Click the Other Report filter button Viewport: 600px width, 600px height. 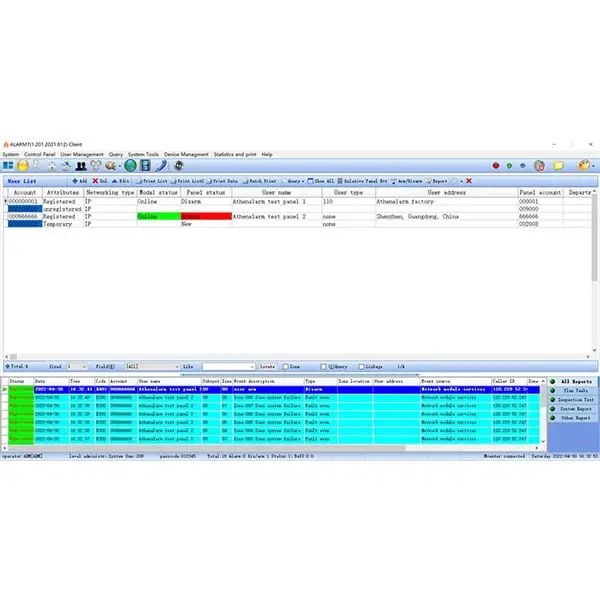coord(572,418)
